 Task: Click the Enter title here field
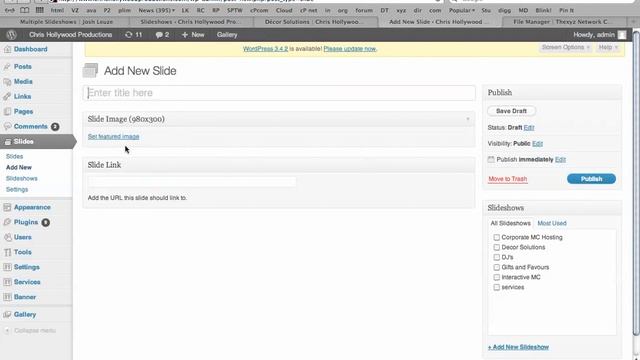click(x=279, y=93)
